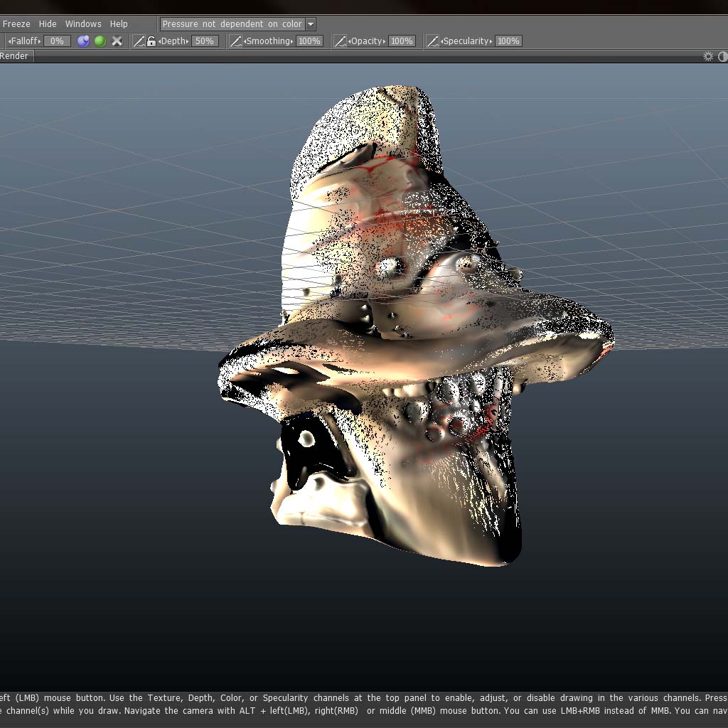This screenshot has height=728, width=728.
Task: Click the white X icon after green sphere
Action: coord(117,41)
